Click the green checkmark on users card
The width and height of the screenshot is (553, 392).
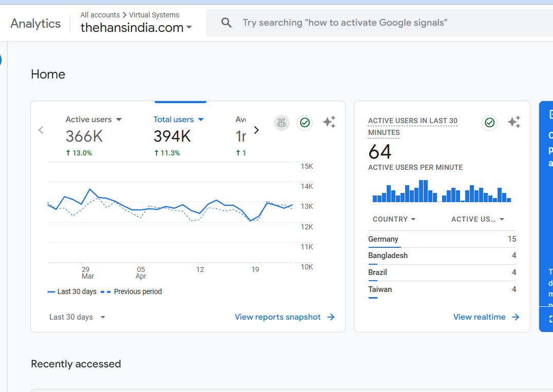[x=305, y=123]
